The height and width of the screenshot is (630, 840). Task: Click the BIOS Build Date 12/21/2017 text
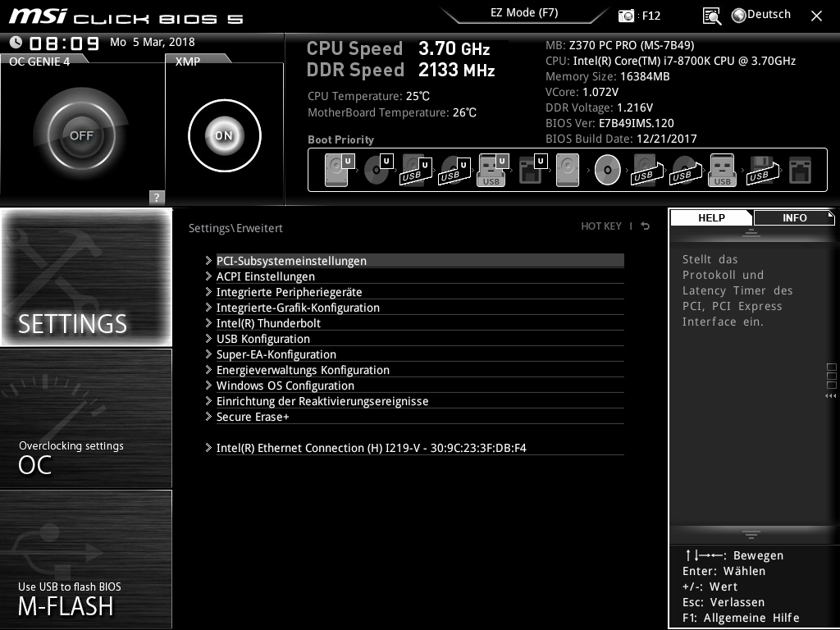[621, 138]
